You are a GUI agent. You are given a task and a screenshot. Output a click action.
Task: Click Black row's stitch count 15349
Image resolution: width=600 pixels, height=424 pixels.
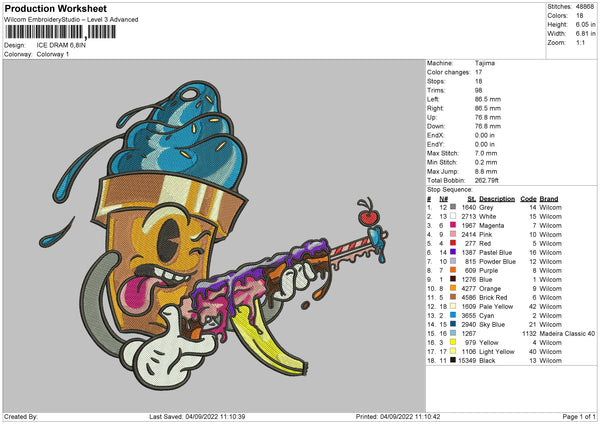(x=467, y=360)
